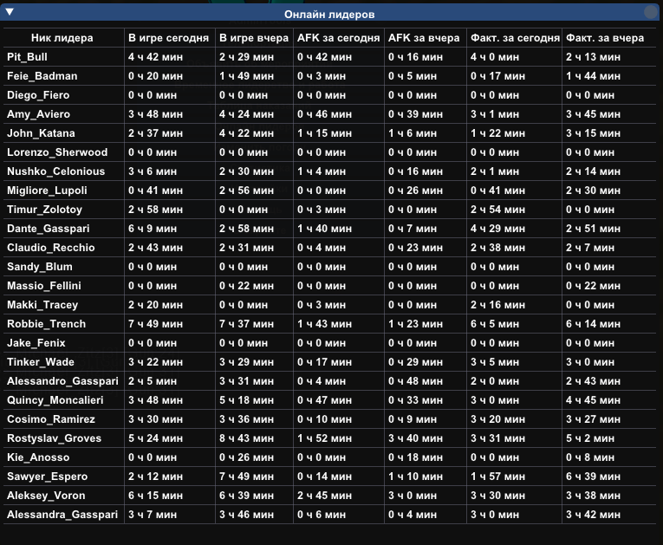Close window with round title button

pos(651,12)
